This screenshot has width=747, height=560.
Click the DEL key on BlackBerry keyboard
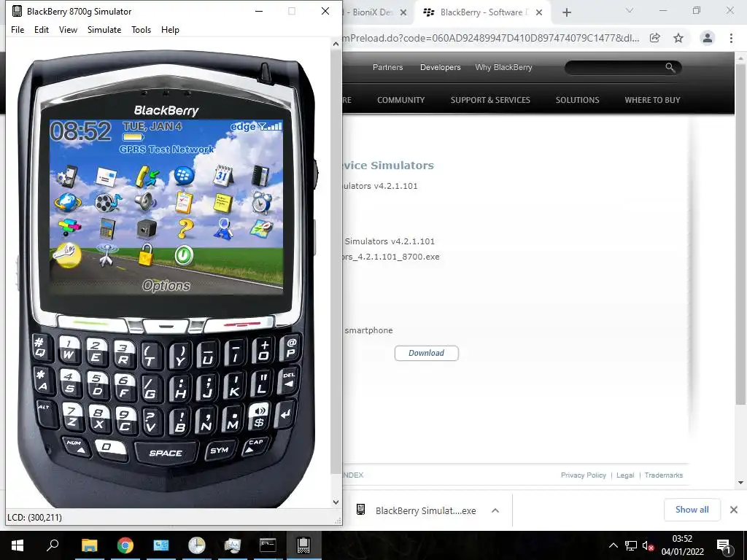pos(289,379)
